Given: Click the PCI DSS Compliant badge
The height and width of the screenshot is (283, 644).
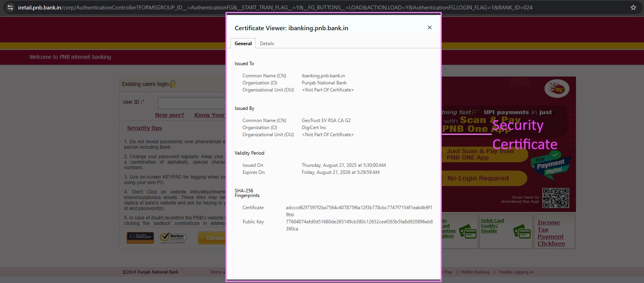Looking at the screenshot, I should (140, 237).
